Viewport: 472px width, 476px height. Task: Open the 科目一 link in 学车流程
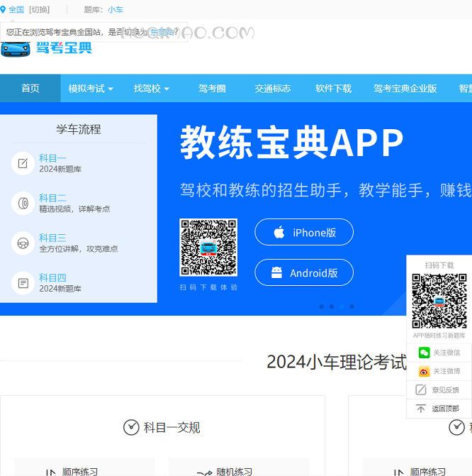tap(52, 158)
